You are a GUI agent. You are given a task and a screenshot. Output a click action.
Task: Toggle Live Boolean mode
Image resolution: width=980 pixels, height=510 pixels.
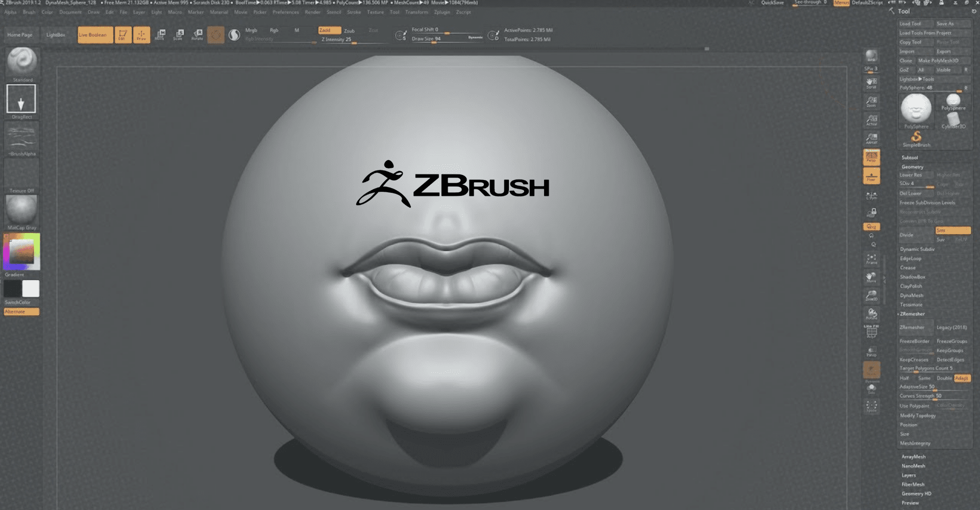pyautogui.click(x=95, y=35)
